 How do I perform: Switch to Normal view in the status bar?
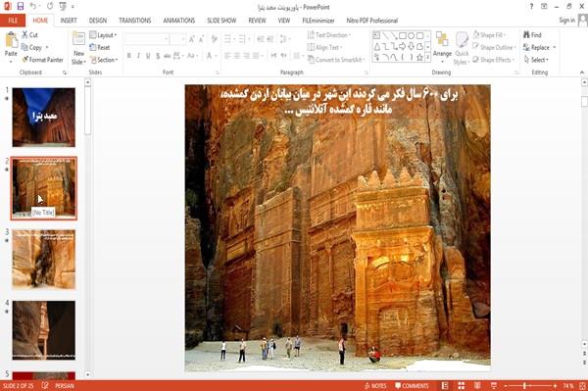[x=445, y=386]
